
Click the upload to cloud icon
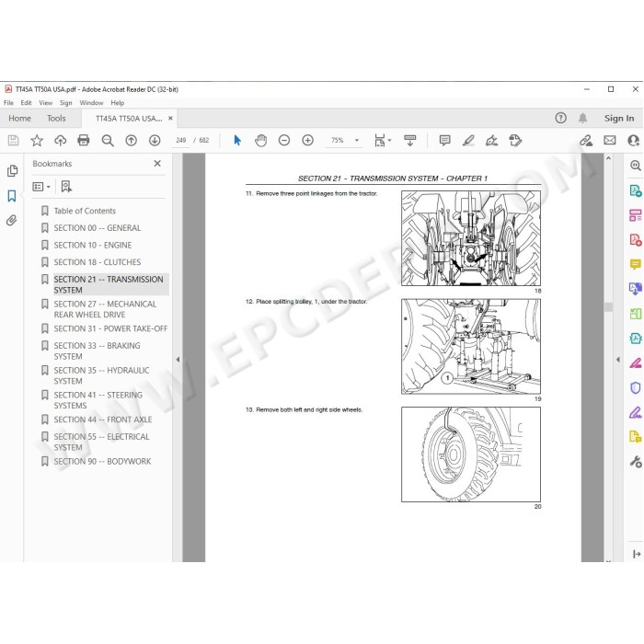(61, 141)
